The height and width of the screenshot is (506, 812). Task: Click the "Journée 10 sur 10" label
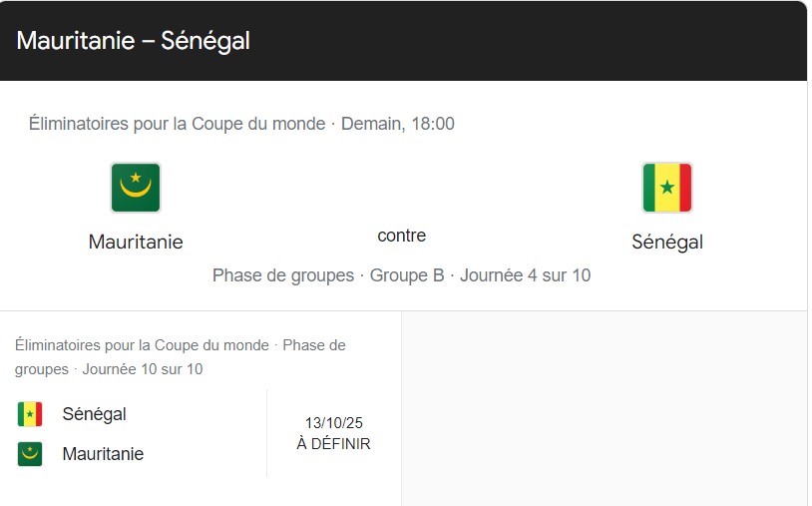coord(143,369)
